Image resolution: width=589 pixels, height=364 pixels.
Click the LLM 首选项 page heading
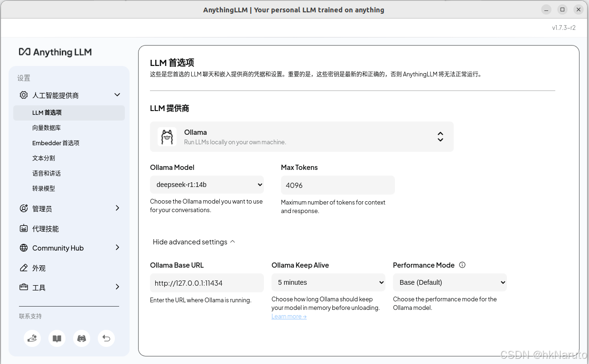[172, 63]
